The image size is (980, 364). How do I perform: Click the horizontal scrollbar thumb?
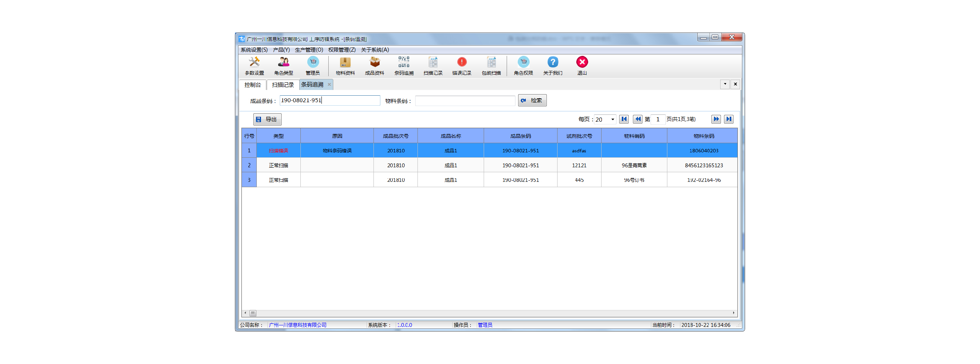pyautogui.click(x=253, y=313)
